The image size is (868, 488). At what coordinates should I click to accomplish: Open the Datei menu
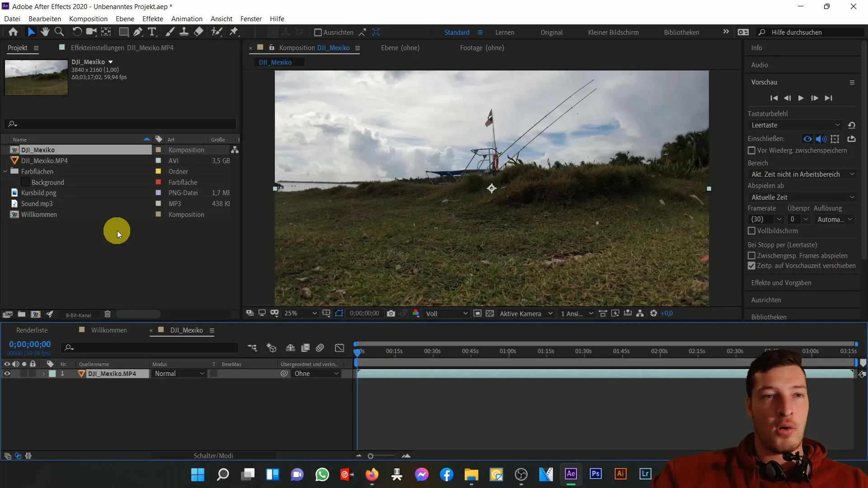12,19
